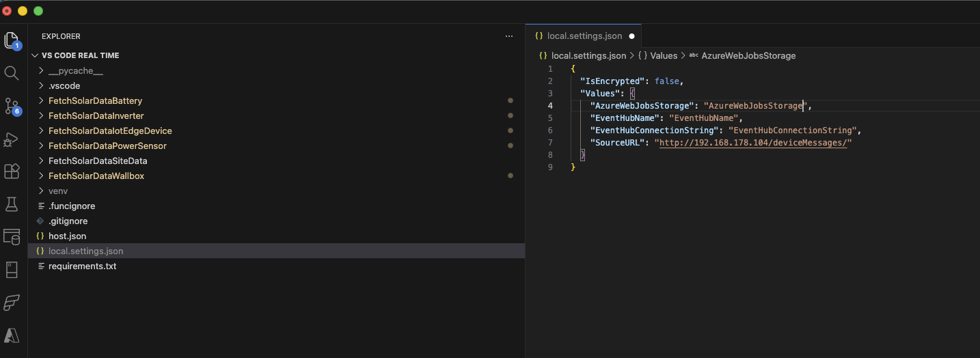Expand the venv folder
Image resolution: width=980 pixels, height=358 pixels.
tap(58, 191)
